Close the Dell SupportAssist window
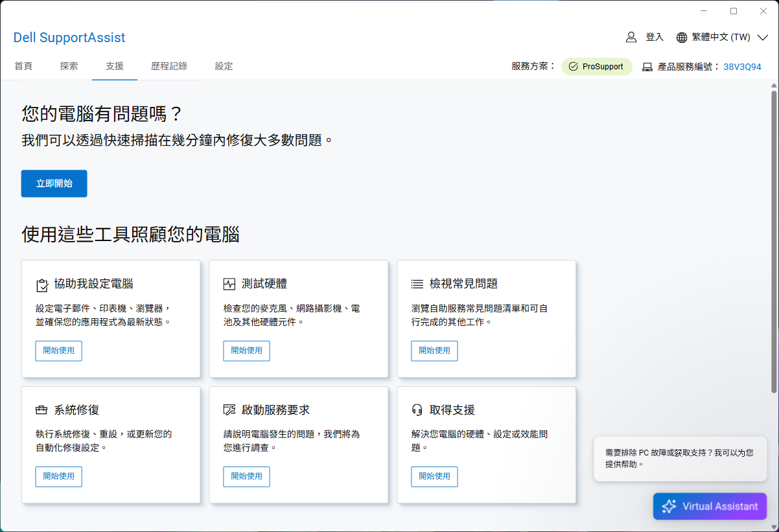Screen dimensions: 779x532 tap(763, 11)
